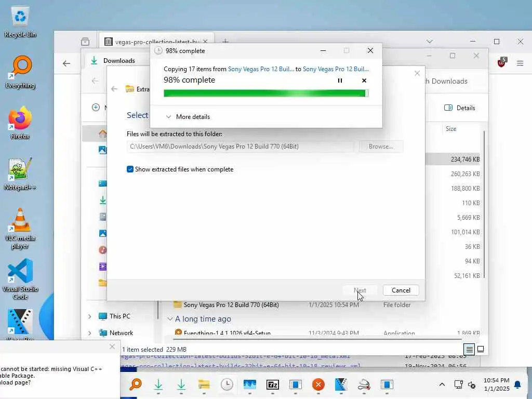This screenshot has height=399, width=532.
Task: Open Notepad++ desktop shortcut
Action: point(20,174)
